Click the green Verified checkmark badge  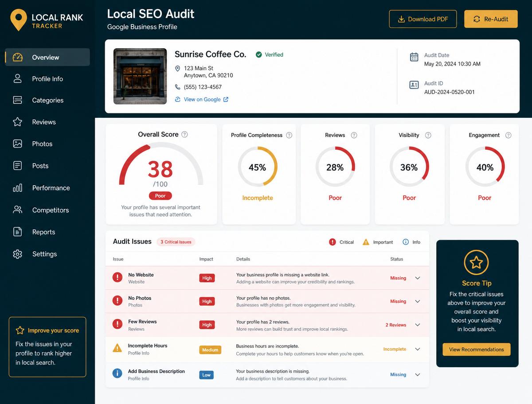pyautogui.click(x=258, y=54)
